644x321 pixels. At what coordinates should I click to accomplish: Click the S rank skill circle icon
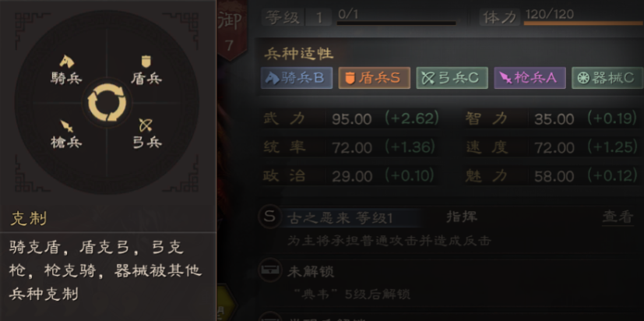pyautogui.click(x=269, y=217)
